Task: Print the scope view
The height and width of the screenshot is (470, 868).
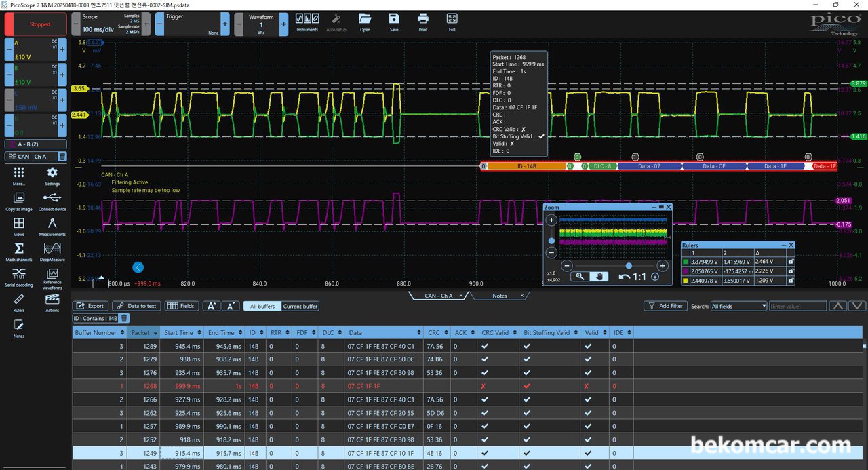Action: [x=423, y=22]
